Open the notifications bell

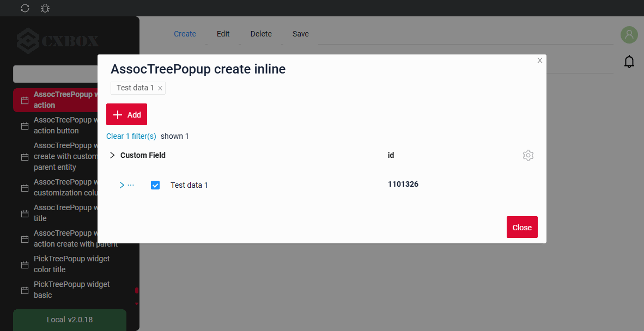(x=629, y=62)
